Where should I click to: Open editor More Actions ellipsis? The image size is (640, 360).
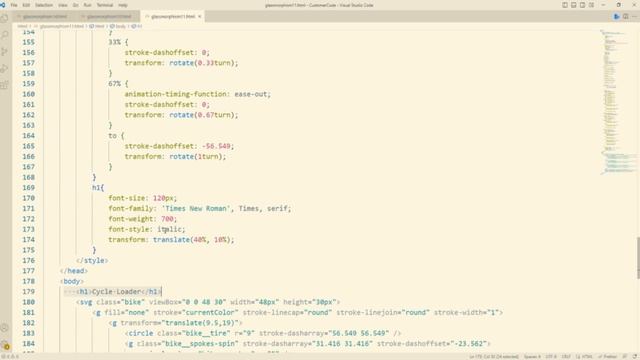(634, 17)
